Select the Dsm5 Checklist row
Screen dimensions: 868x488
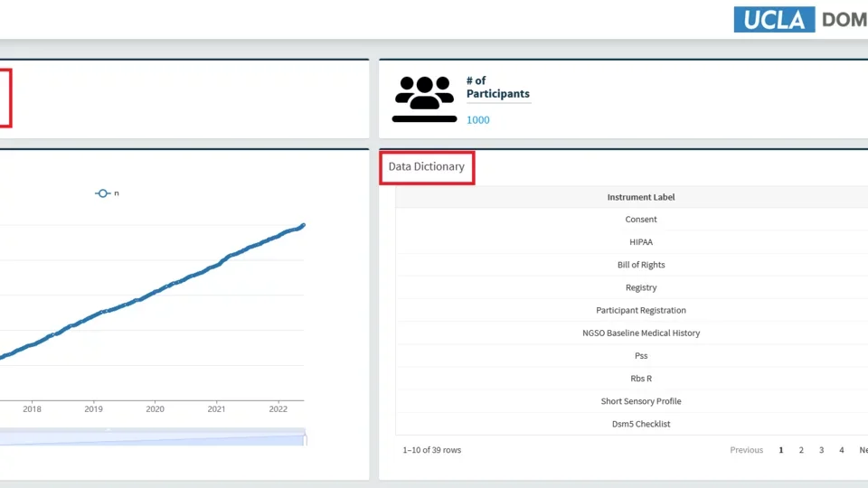(632, 423)
